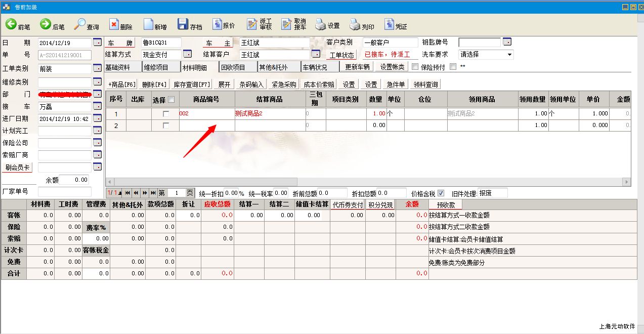Click the horizontal scrollbar right arrow
644x334 pixels.
point(627,182)
